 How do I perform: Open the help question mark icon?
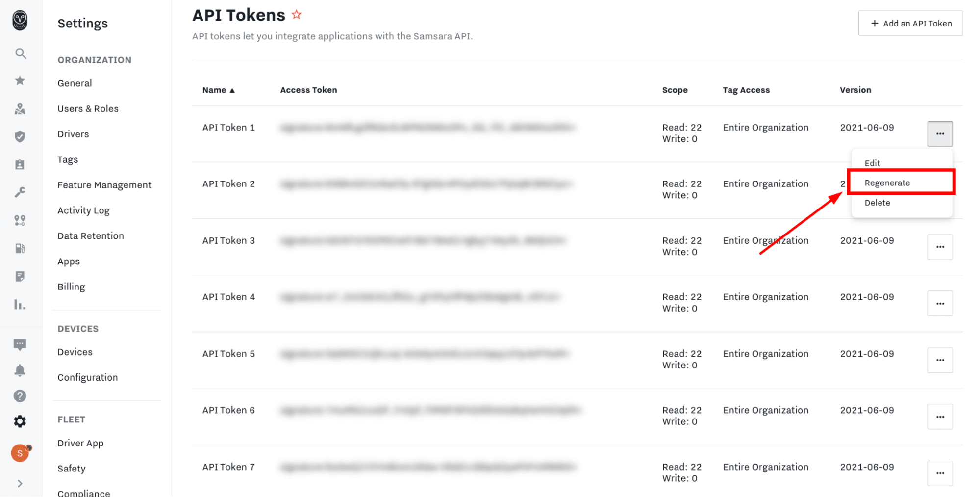click(x=20, y=396)
